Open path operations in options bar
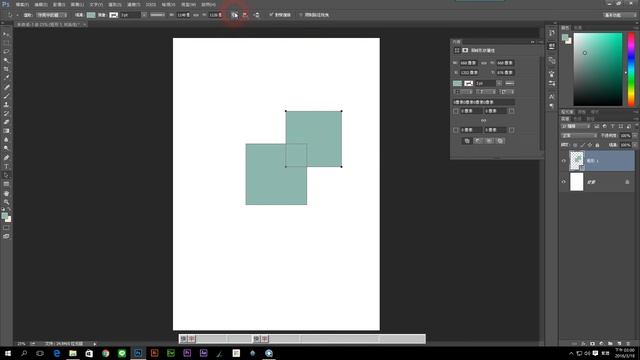This screenshot has height=360, width=640. pyautogui.click(x=235, y=15)
